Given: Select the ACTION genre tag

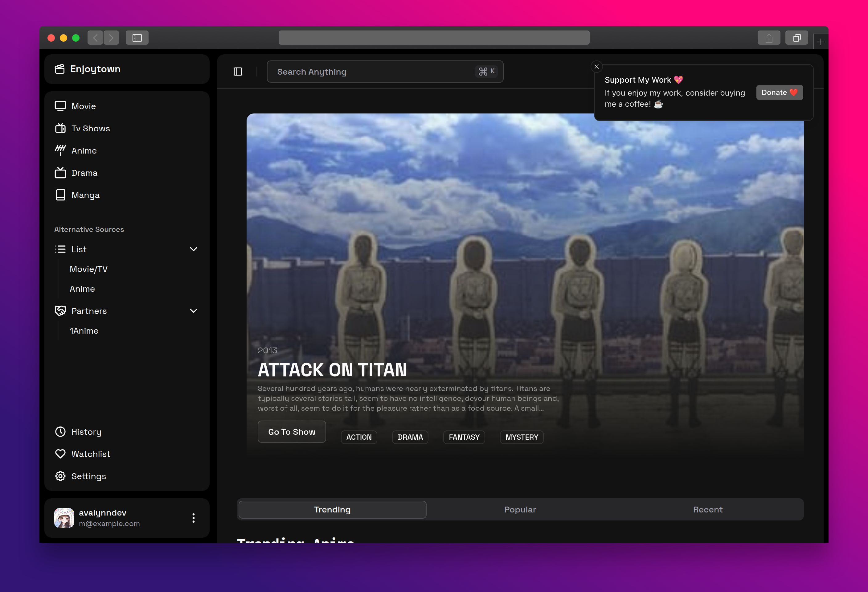Looking at the screenshot, I should tap(359, 437).
